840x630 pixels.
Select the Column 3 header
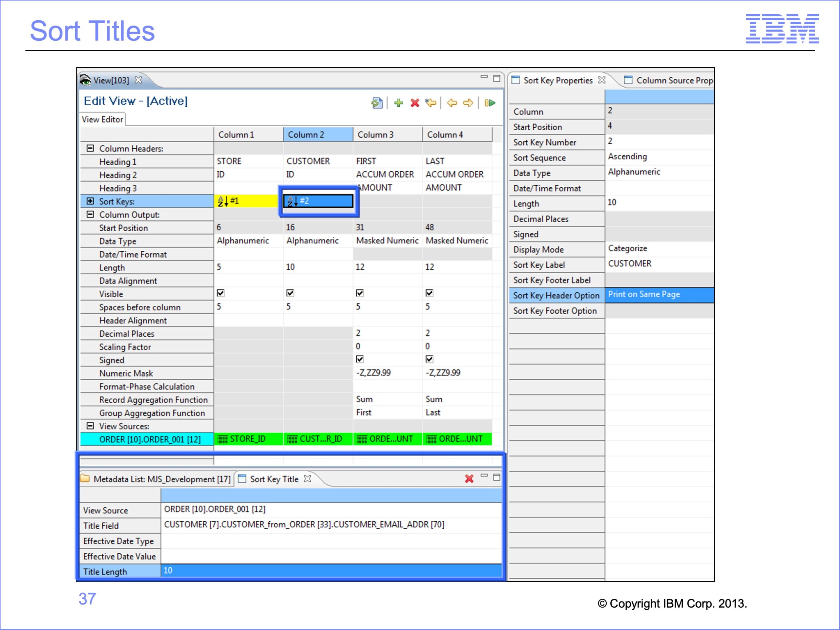pyautogui.click(x=388, y=135)
